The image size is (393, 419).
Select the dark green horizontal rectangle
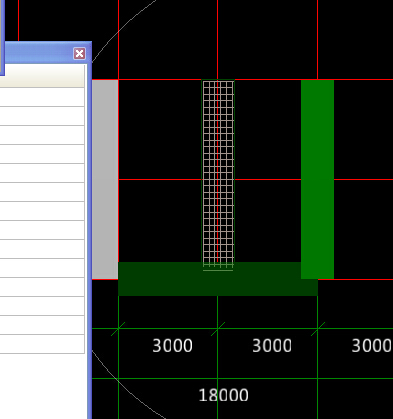point(218,280)
